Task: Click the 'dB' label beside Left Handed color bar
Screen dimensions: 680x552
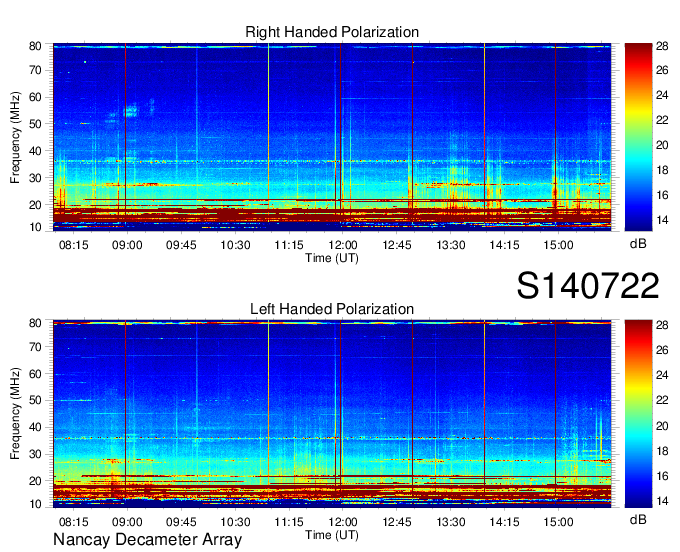Action: pos(638,519)
